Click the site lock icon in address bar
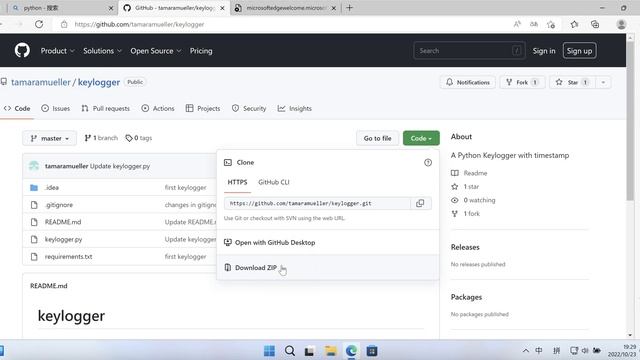 click(64, 24)
